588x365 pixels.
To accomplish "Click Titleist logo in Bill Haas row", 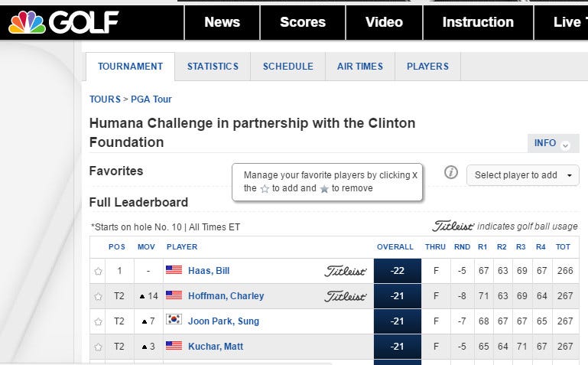I will tap(346, 271).
